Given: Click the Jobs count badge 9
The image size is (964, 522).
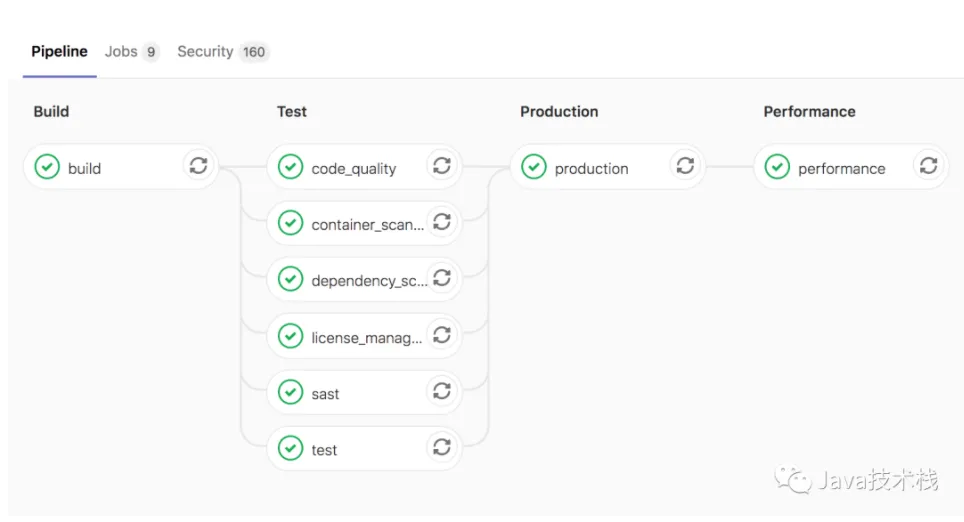Looking at the screenshot, I should 150,52.
